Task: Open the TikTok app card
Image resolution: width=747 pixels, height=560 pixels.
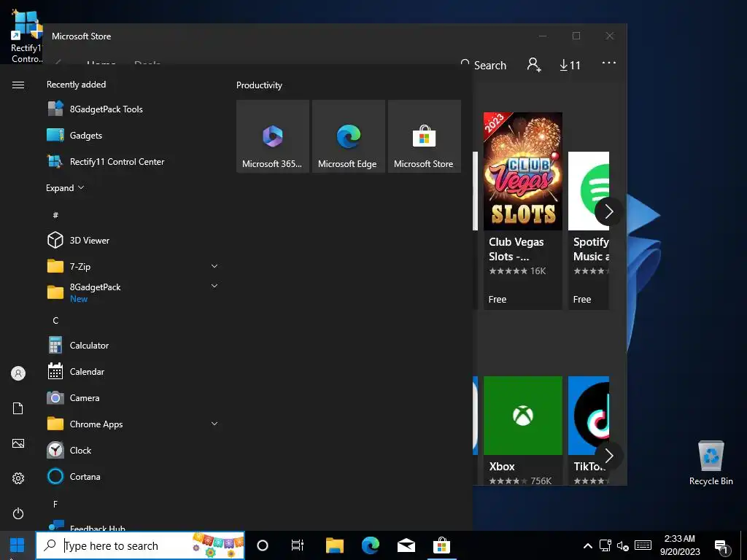Action: pos(589,431)
